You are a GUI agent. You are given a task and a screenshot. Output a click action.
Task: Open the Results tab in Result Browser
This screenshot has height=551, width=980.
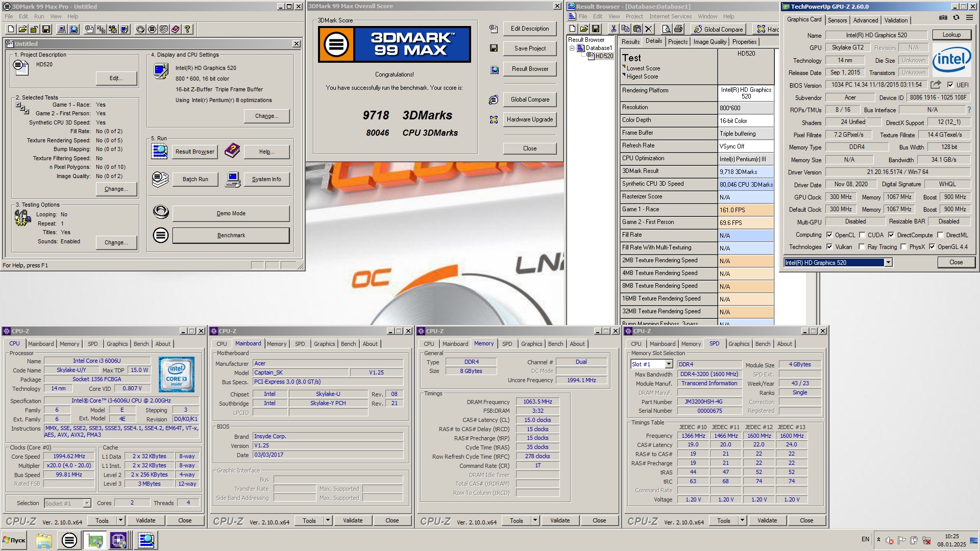pos(630,42)
